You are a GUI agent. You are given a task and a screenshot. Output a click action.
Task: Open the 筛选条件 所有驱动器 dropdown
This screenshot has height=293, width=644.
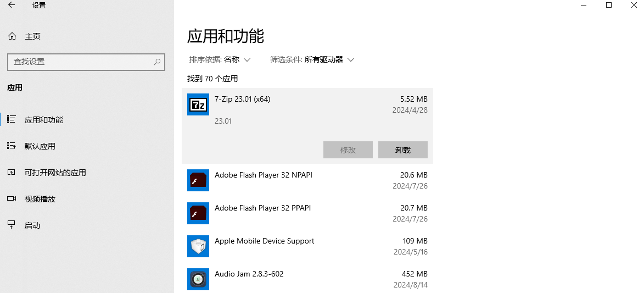pyautogui.click(x=312, y=60)
